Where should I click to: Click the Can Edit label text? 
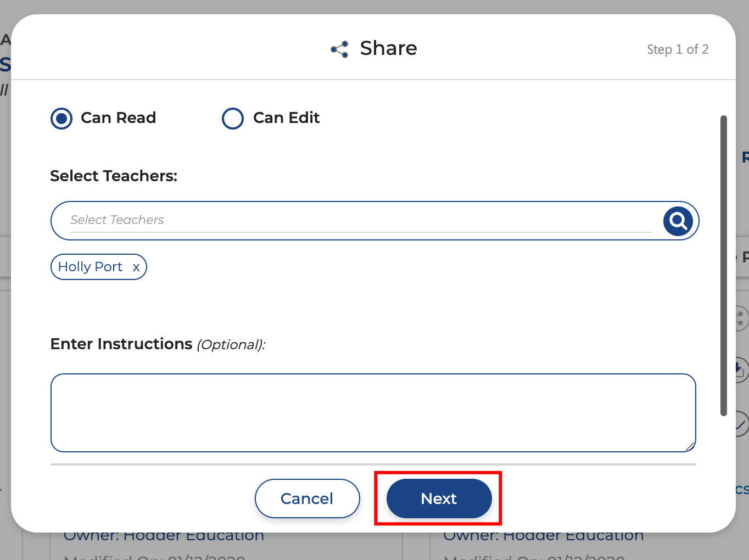286,118
